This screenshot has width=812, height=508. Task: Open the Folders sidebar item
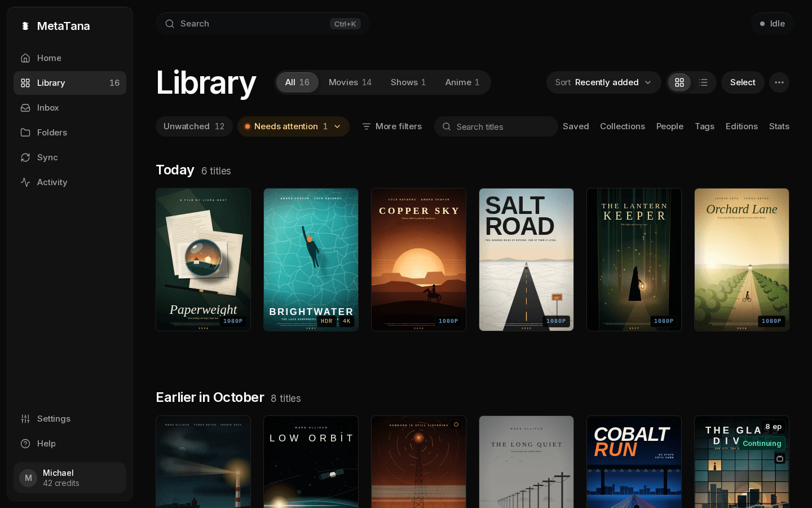pyautogui.click(x=70, y=133)
